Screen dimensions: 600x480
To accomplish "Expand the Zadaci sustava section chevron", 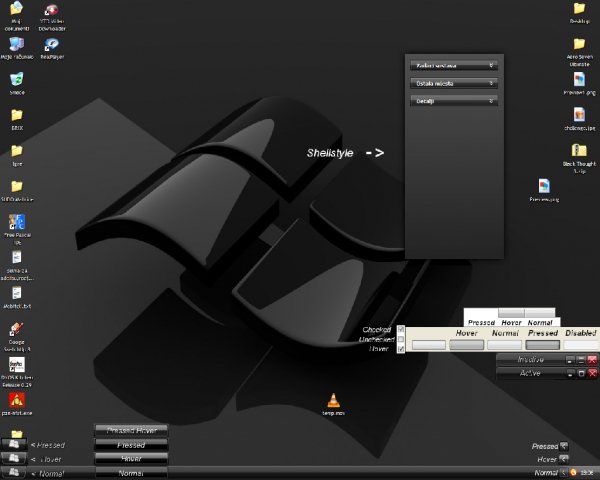I will (x=491, y=65).
